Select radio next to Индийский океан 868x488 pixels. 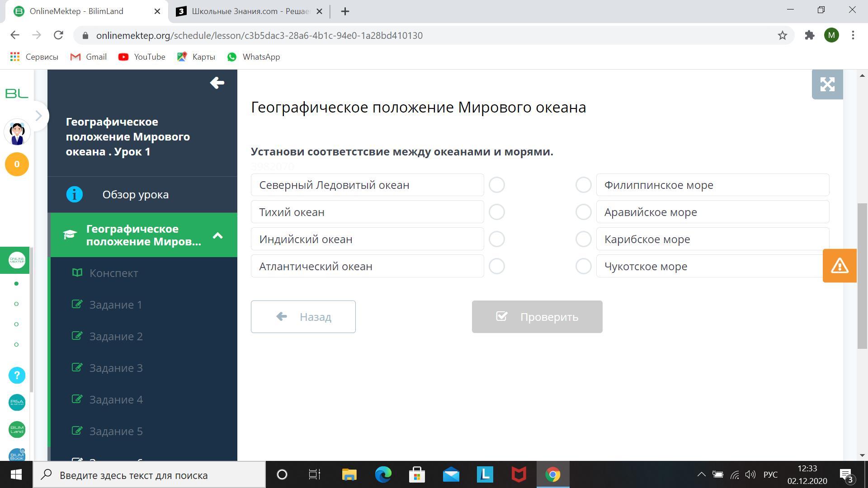click(x=496, y=239)
